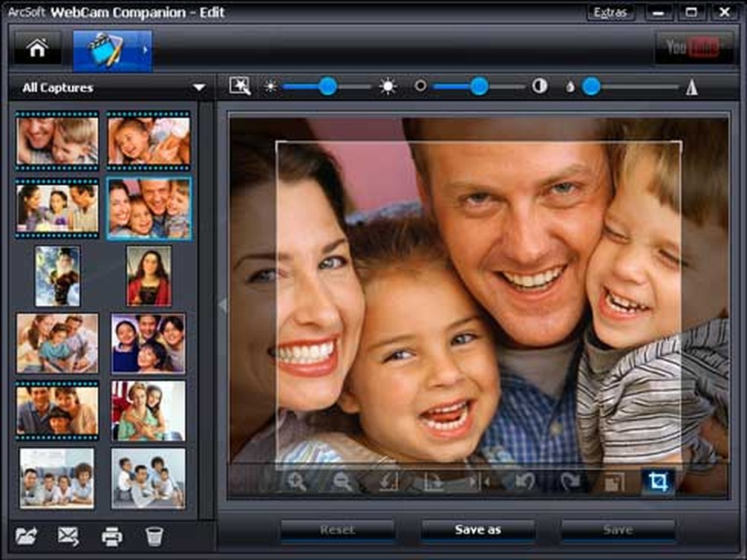
Task: Click the Save as button
Action: pos(478,530)
